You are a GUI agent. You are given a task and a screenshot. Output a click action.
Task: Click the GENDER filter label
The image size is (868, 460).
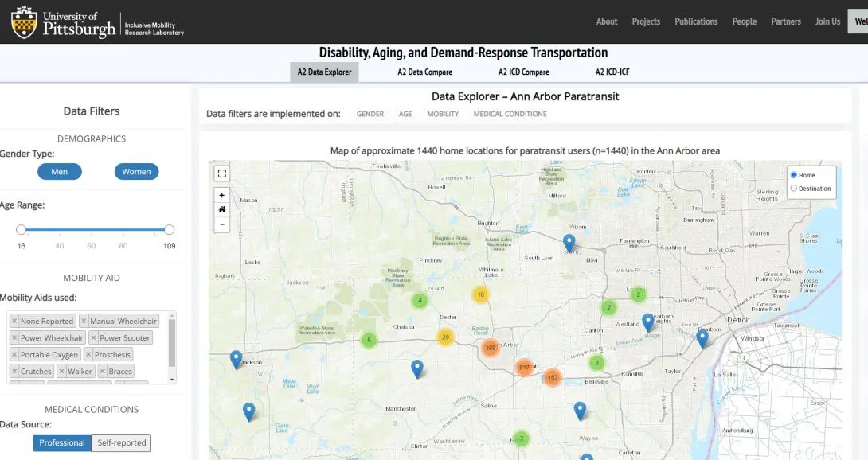click(369, 114)
